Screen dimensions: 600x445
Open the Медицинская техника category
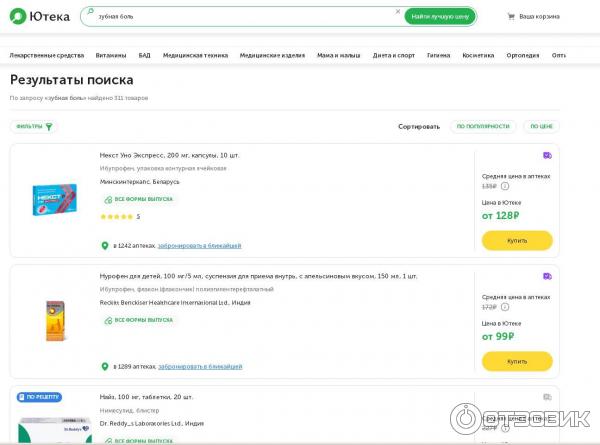pos(196,55)
